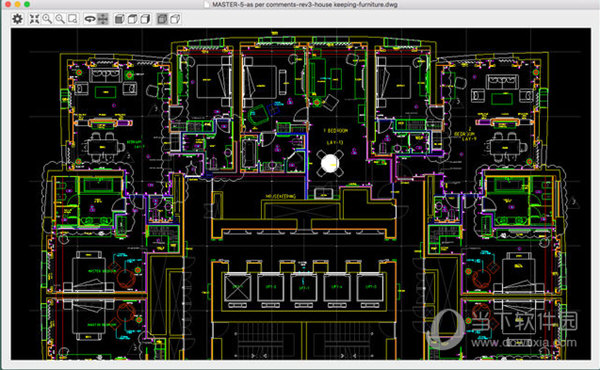Click the zoom extents icon

click(x=34, y=19)
